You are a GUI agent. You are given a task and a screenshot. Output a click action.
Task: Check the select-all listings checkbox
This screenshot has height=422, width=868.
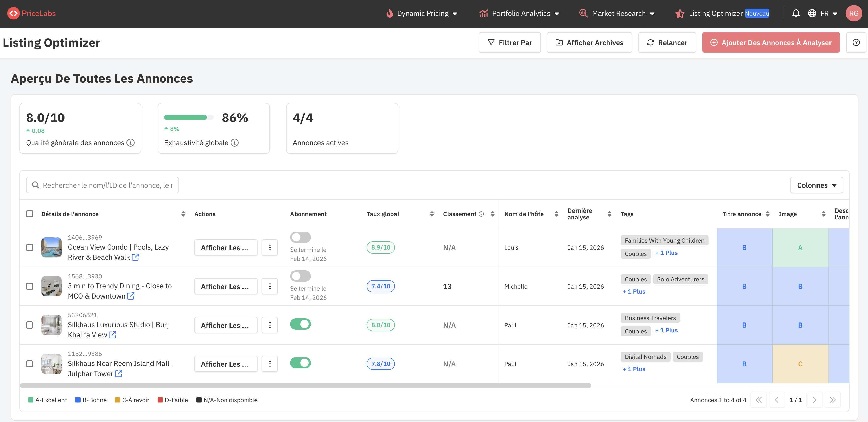(30, 214)
